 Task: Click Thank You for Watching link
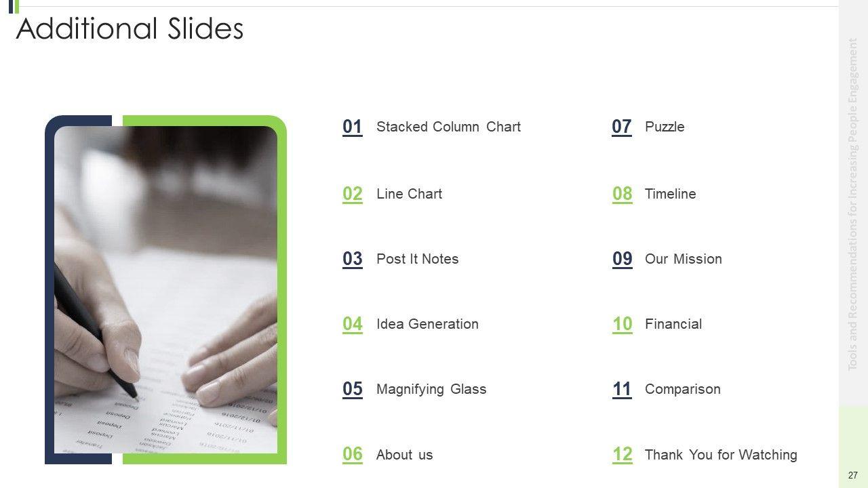tap(721, 455)
